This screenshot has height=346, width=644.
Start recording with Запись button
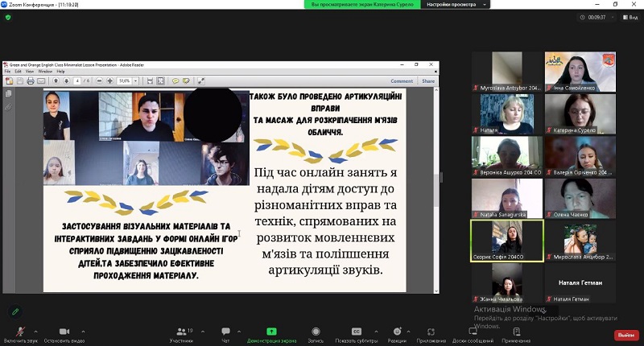pos(315,332)
